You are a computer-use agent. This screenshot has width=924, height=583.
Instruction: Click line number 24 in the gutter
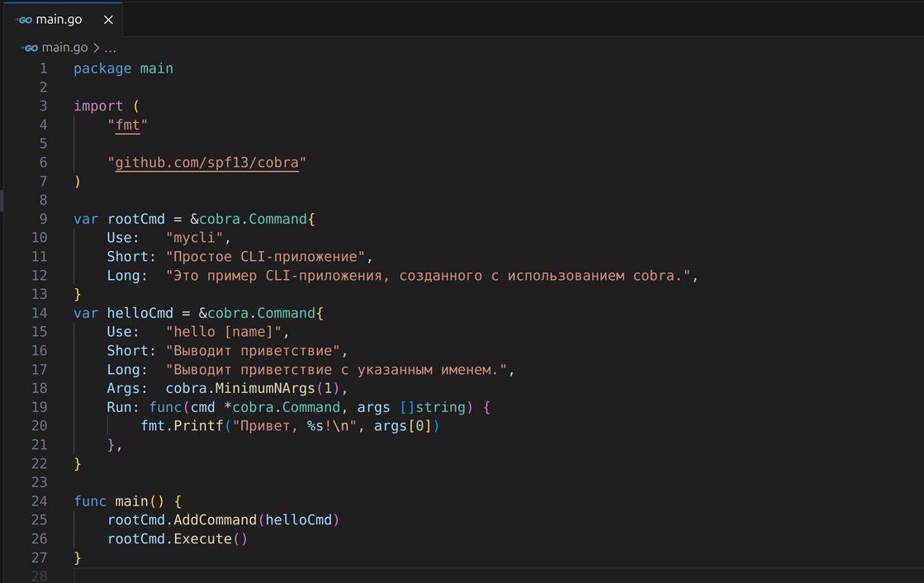click(x=39, y=501)
